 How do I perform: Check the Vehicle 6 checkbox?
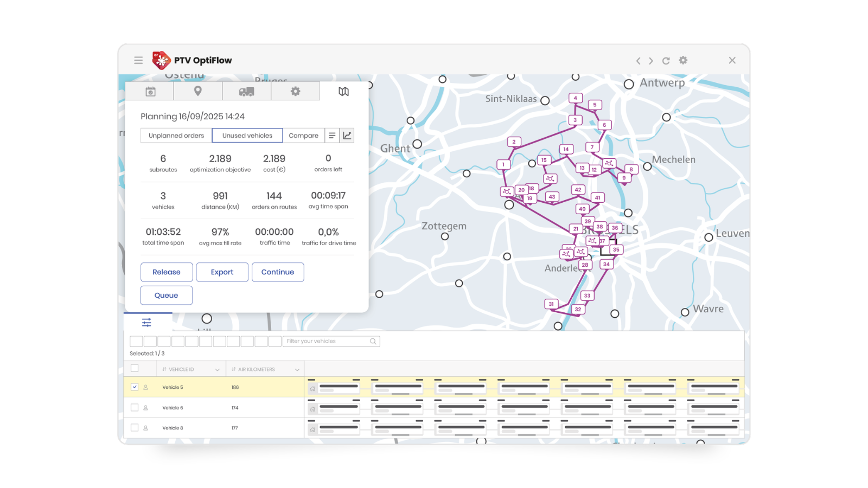tap(135, 408)
